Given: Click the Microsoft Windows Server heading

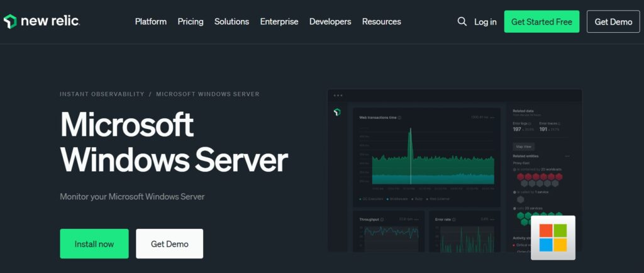Looking at the screenshot, I should click(174, 142).
